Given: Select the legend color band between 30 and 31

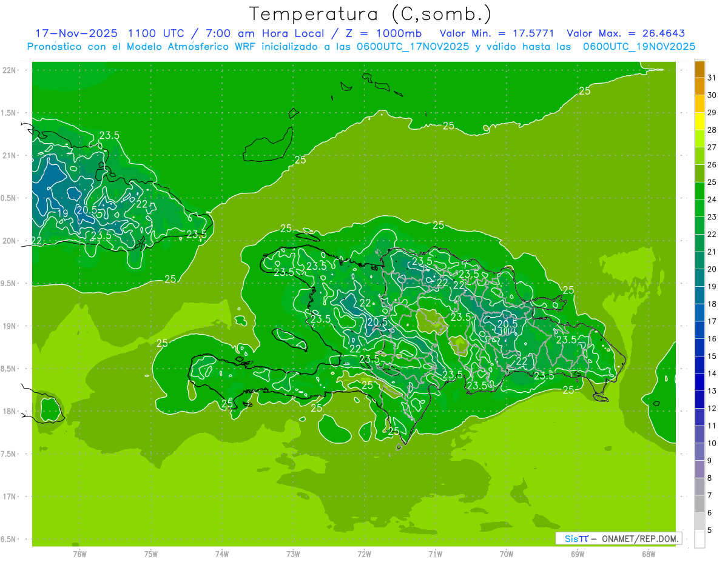Looking at the screenshot, I should coord(699,87).
